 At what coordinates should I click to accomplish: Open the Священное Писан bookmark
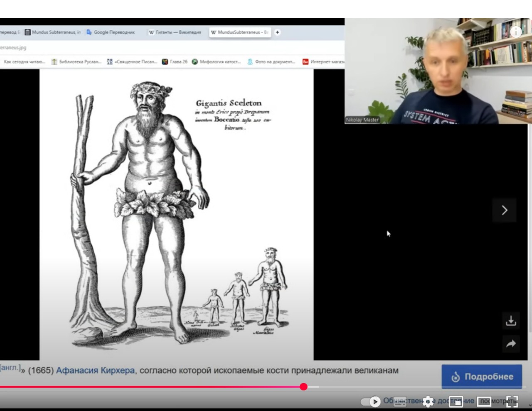point(132,62)
